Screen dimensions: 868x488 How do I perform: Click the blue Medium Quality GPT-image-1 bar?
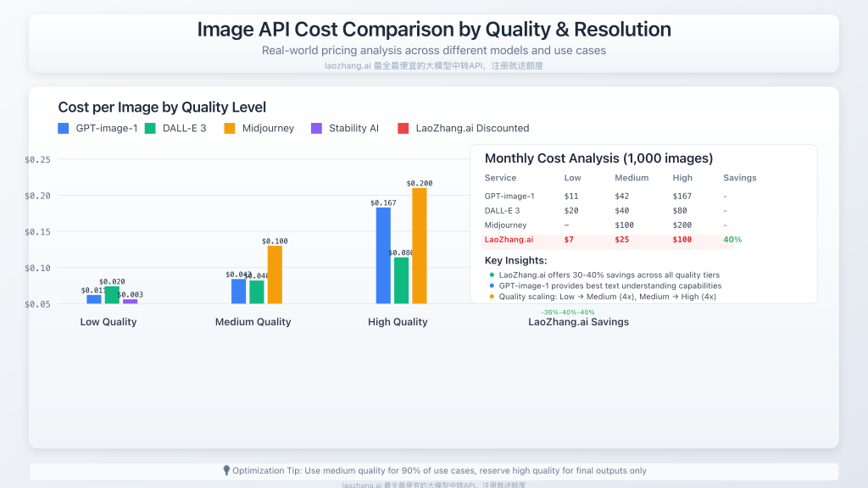click(238, 291)
